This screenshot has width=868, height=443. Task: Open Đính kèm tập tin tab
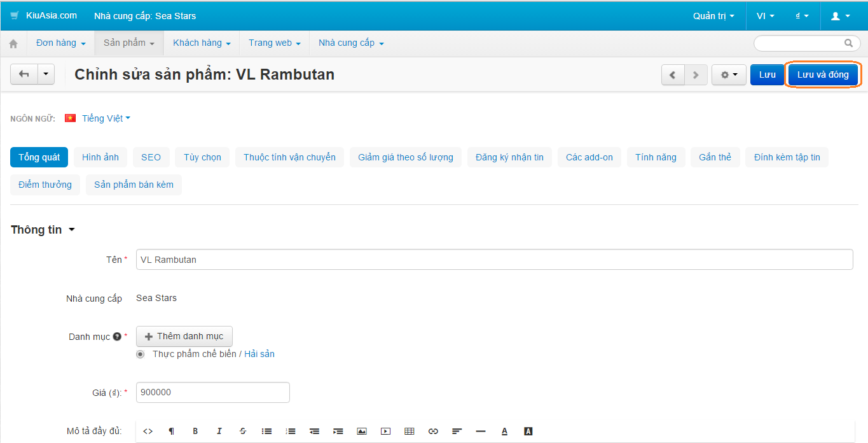[x=787, y=157]
